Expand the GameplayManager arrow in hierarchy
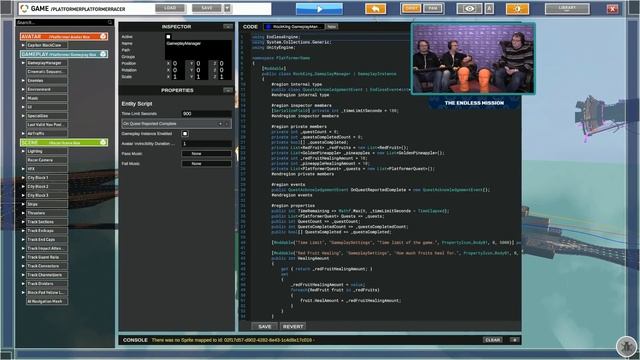 tap(23, 63)
